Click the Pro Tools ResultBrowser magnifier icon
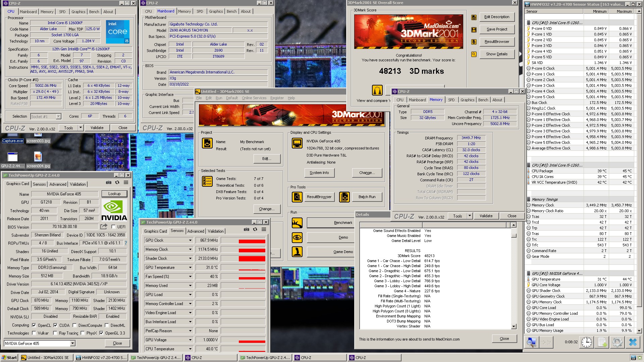The height and width of the screenshot is (362, 644). (297, 197)
